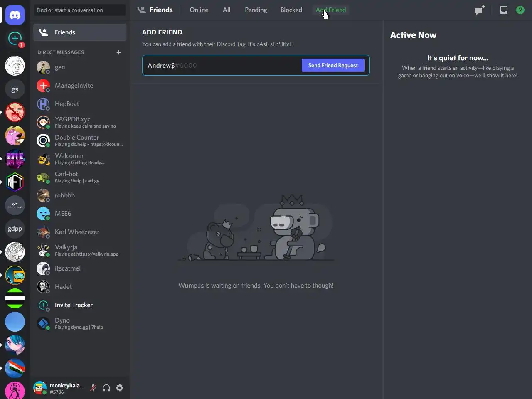Screen dimensions: 532x399
Task: Open DM with gen
Action: 80,67
